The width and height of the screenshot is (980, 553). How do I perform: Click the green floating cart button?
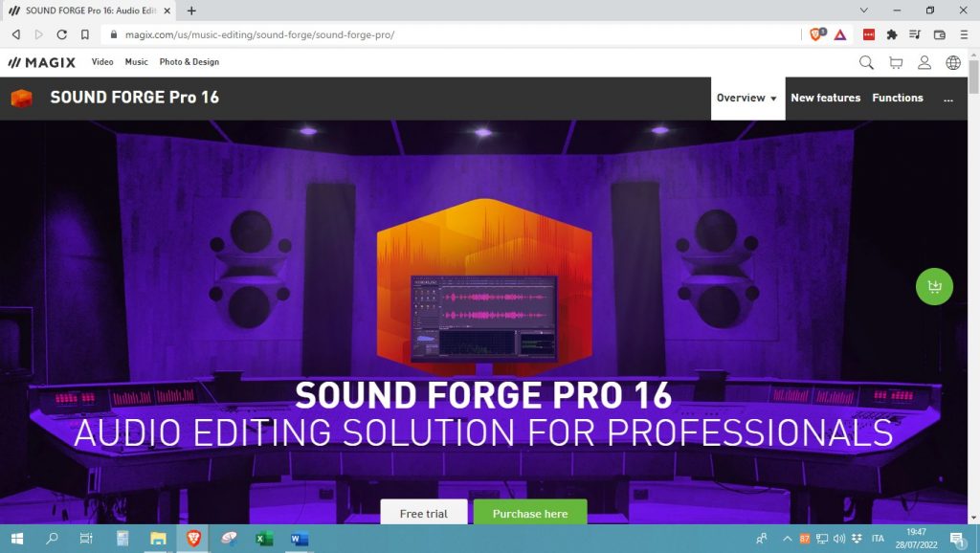point(934,286)
